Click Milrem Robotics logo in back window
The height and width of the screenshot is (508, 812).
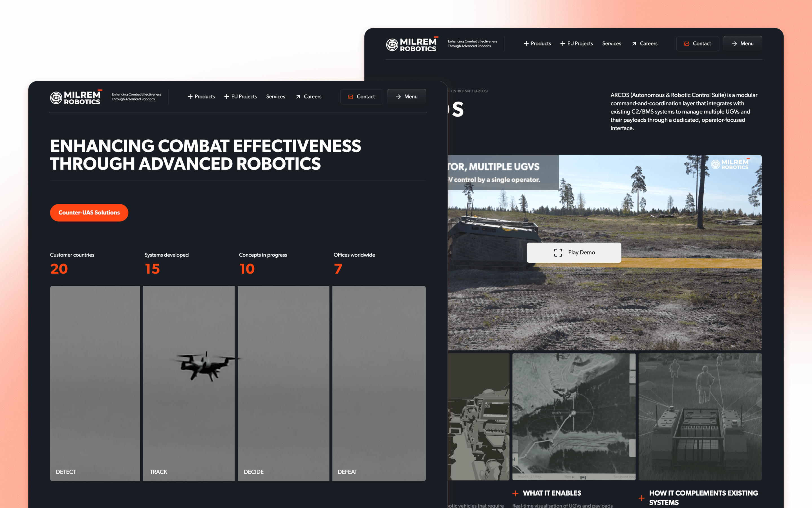(x=412, y=44)
